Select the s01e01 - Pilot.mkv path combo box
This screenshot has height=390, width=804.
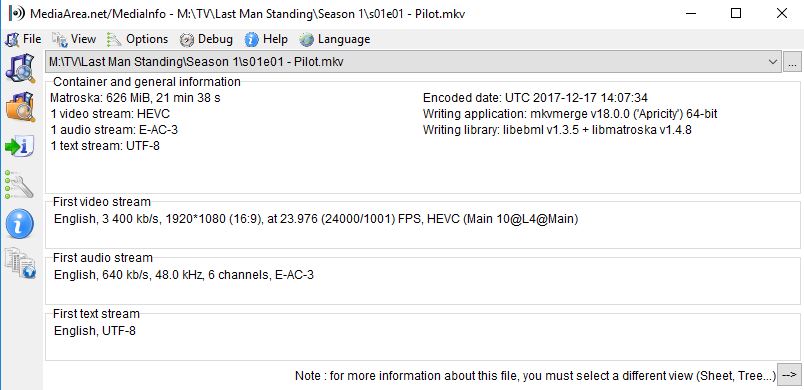coord(413,62)
